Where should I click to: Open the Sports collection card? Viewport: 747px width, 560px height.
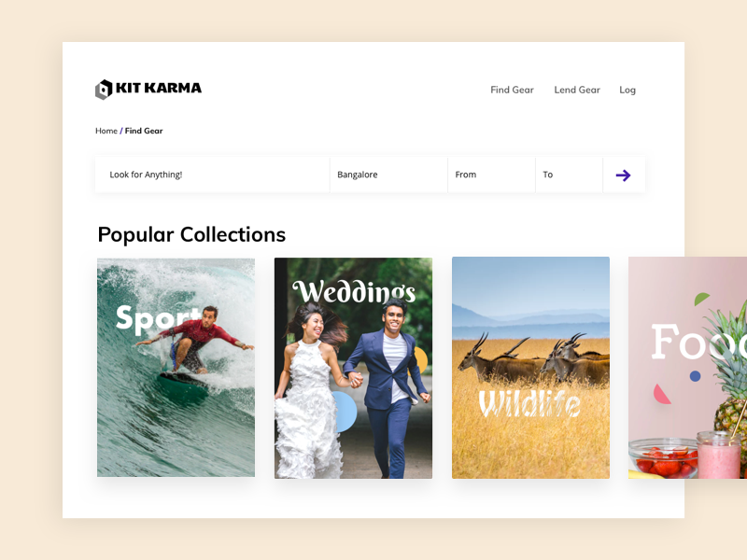176,368
